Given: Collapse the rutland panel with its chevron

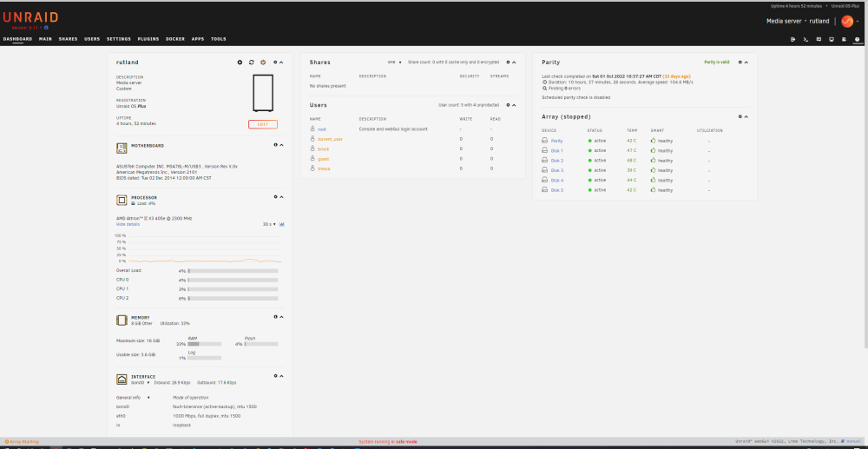Looking at the screenshot, I should pos(281,63).
